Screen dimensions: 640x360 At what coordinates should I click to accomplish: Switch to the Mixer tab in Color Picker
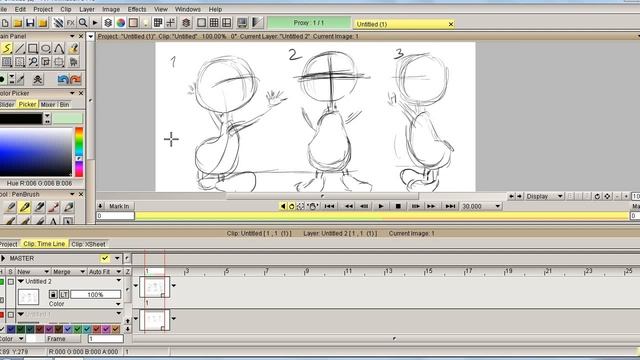pos(48,104)
